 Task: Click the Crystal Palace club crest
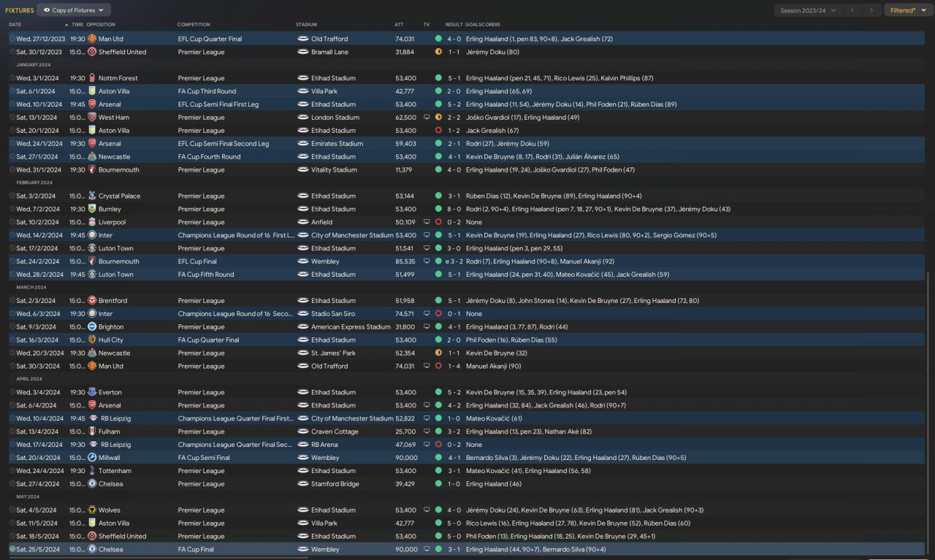click(x=92, y=196)
